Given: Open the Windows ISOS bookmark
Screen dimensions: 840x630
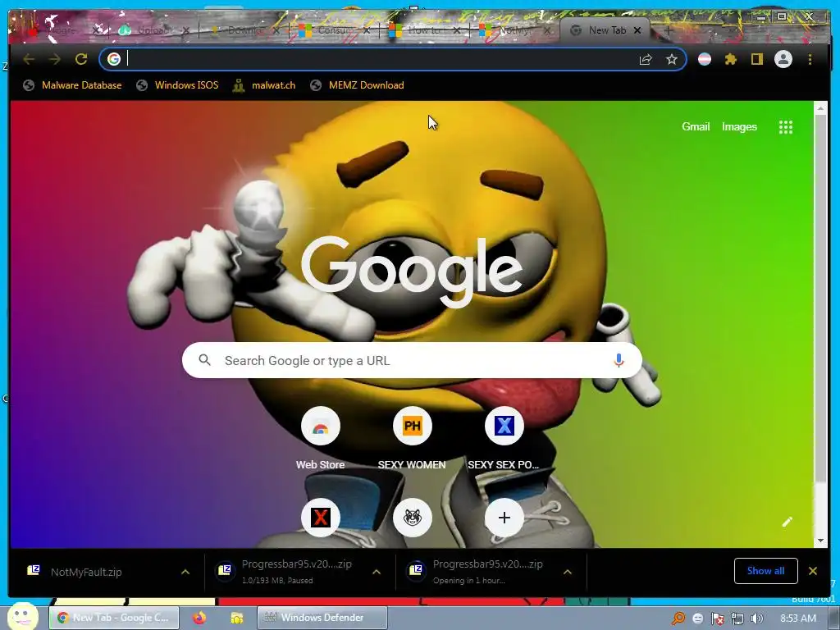Looking at the screenshot, I should (177, 85).
